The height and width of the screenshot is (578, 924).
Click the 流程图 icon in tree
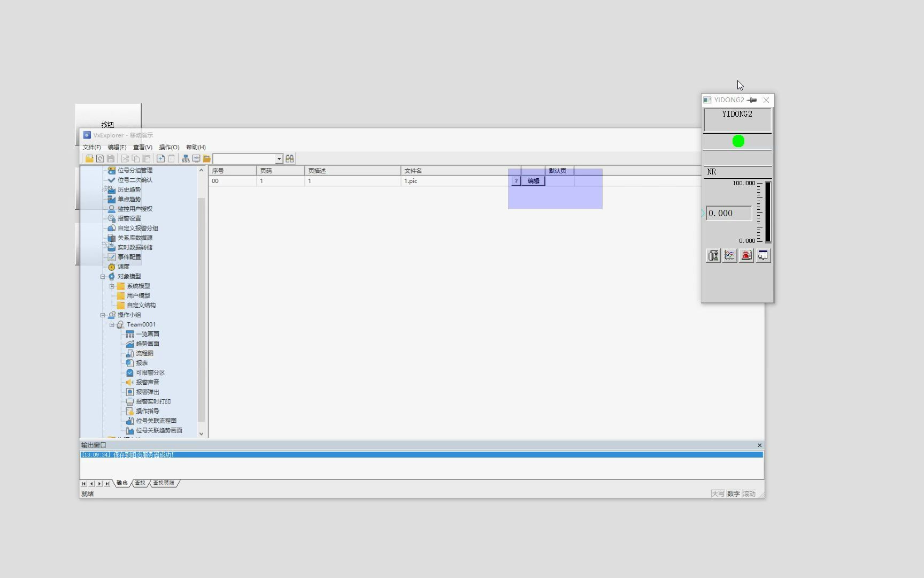point(129,353)
